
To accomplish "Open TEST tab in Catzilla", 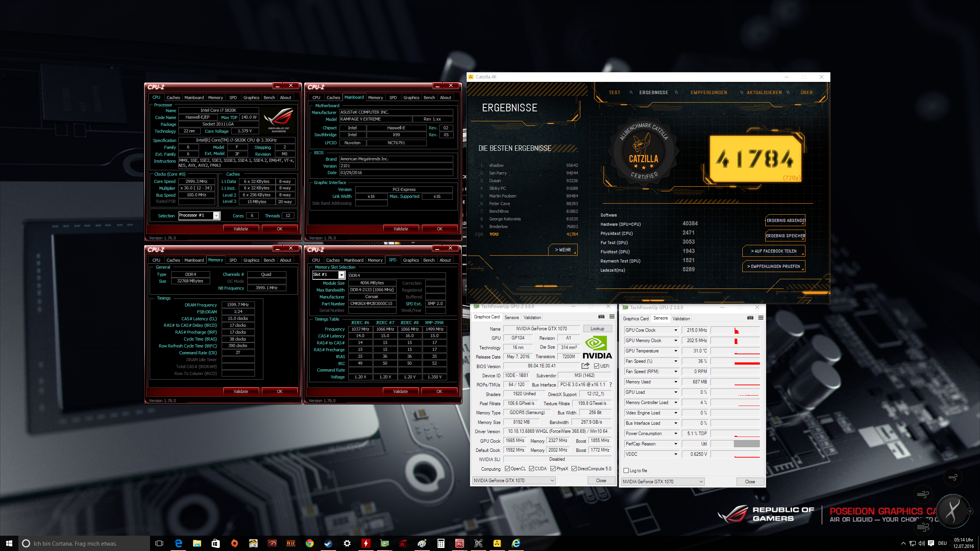I will (614, 93).
